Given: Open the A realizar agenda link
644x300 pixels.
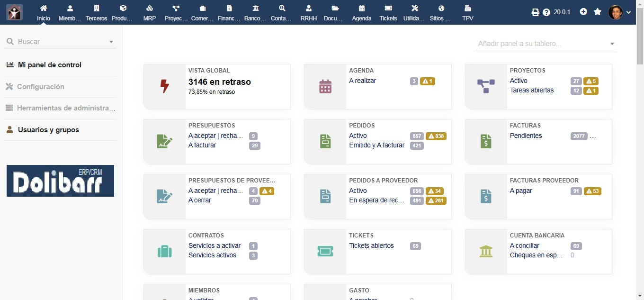Looking at the screenshot, I should click(x=362, y=81).
